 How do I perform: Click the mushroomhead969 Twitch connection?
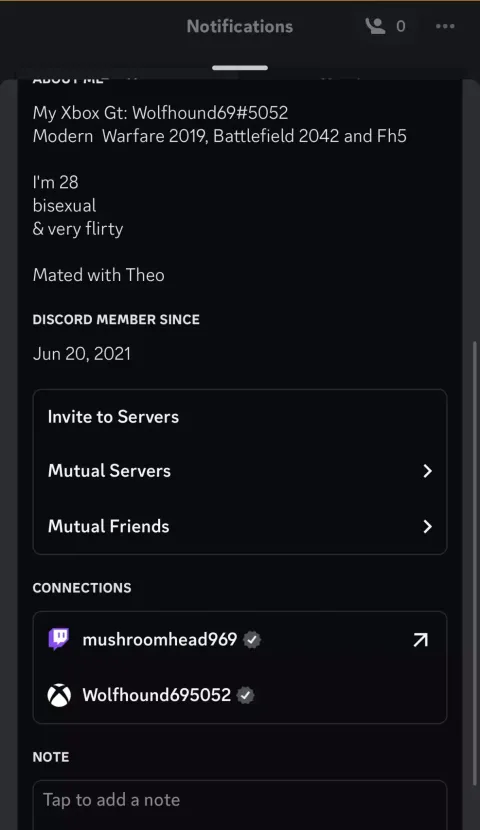click(240, 640)
